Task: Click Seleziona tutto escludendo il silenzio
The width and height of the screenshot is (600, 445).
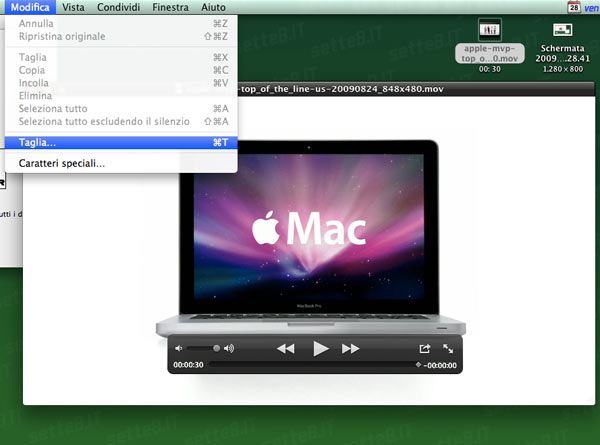Action: (x=121, y=121)
